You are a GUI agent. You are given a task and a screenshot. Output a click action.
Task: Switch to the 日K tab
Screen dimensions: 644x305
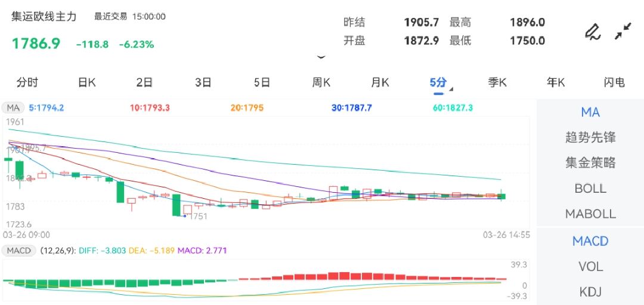click(86, 83)
